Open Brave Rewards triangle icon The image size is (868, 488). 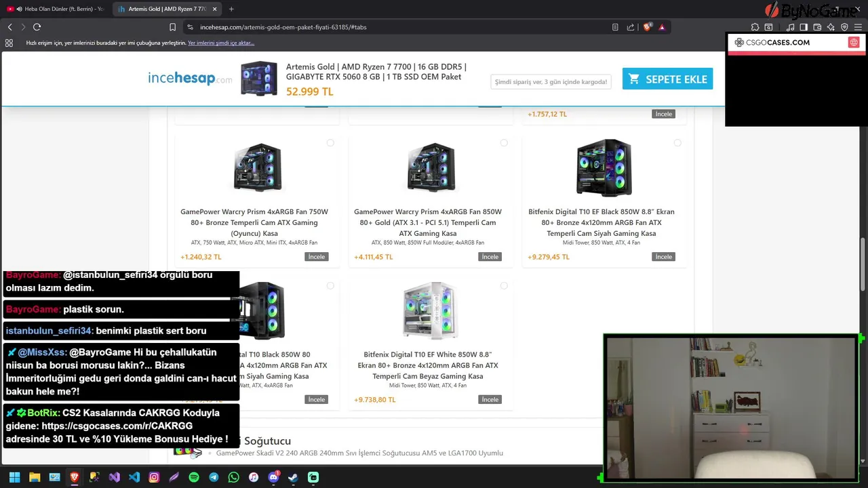click(x=662, y=27)
